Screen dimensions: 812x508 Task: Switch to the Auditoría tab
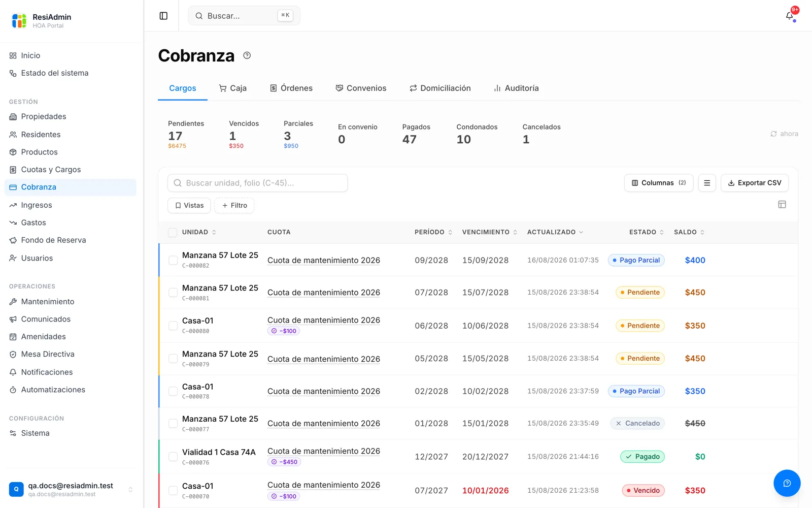point(516,88)
